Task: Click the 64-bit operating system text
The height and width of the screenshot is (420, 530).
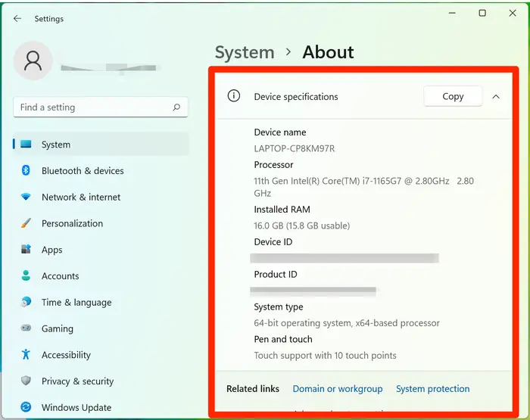Action: coord(347,323)
